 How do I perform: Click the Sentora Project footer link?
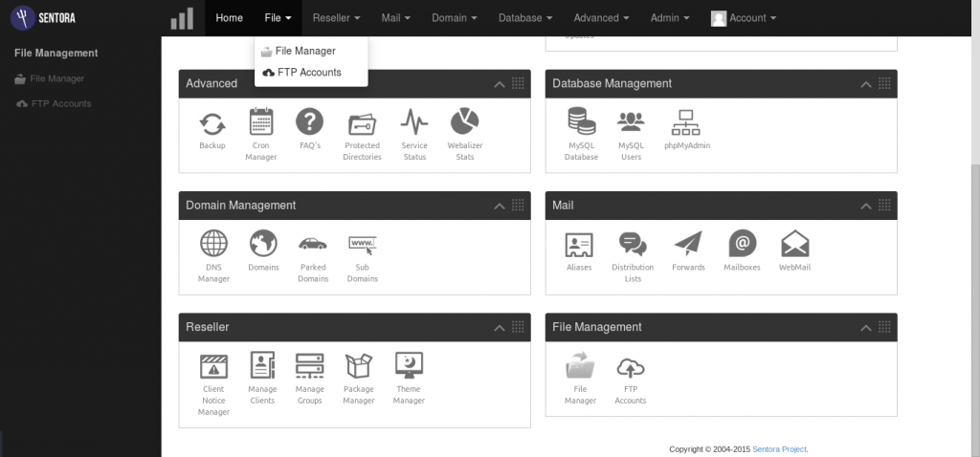coord(780,448)
